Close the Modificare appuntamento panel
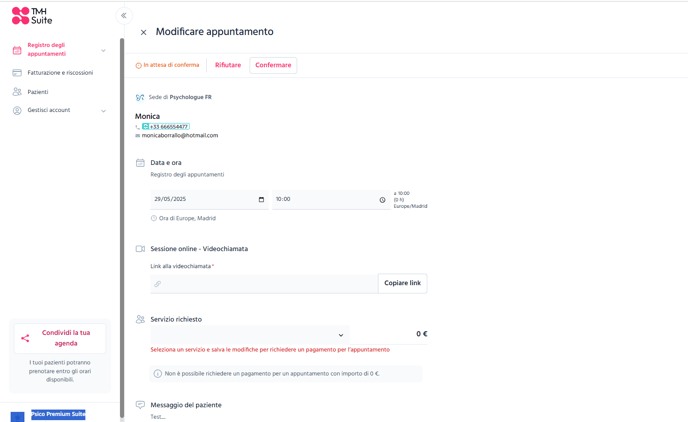 point(143,32)
